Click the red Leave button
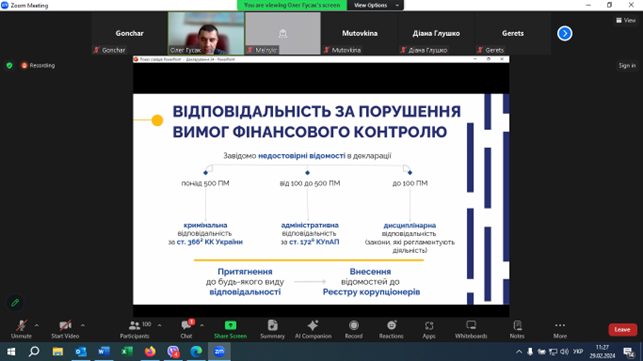This screenshot has width=643, height=361. [x=622, y=329]
